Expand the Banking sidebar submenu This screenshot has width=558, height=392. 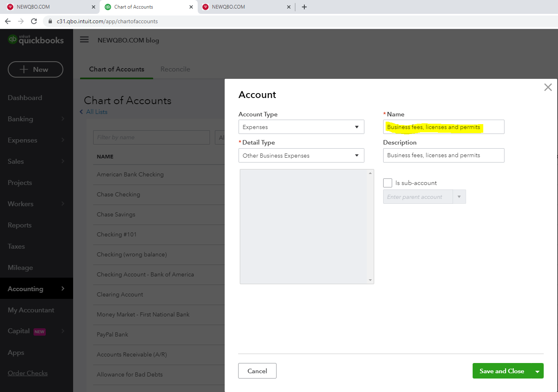tap(62, 119)
